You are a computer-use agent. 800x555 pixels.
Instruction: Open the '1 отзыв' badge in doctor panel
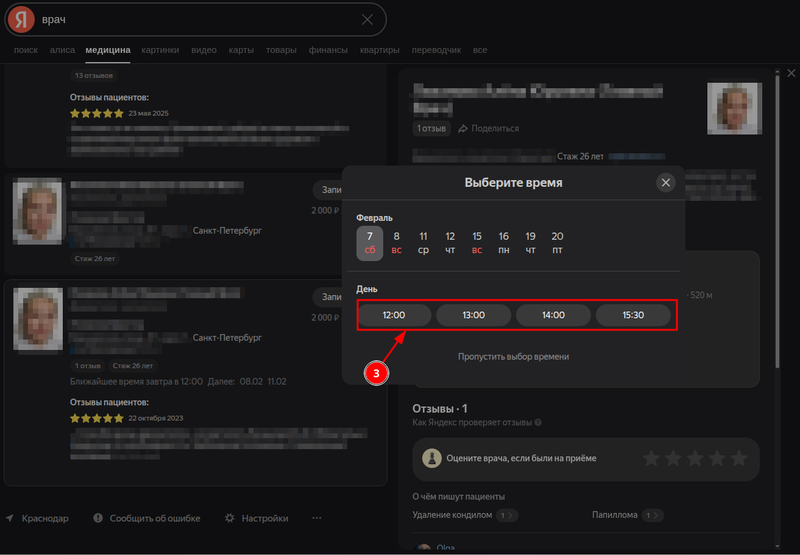coord(432,128)
